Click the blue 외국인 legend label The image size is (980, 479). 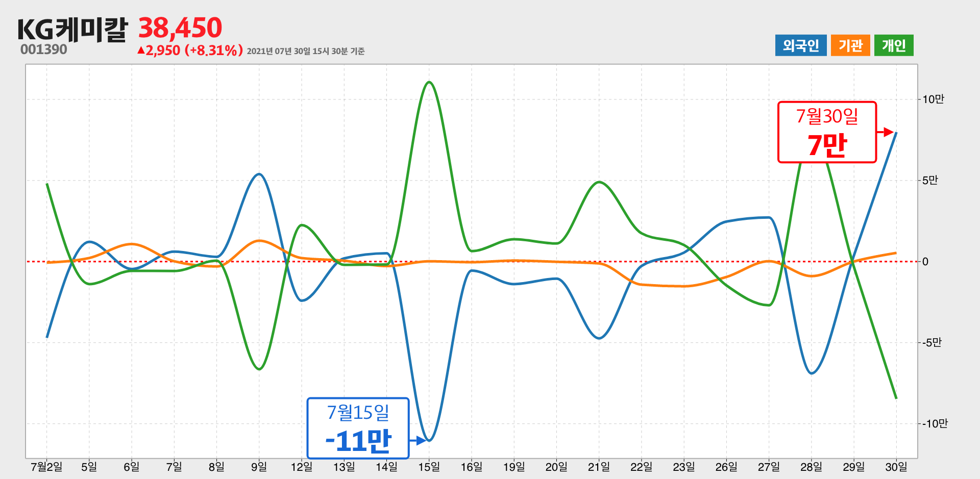[x=800, y=45]
